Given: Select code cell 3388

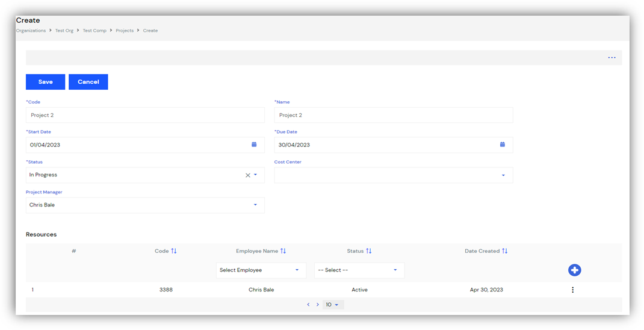Looking at the screenshot, I should pyautogui.click(x=166, y=290).
